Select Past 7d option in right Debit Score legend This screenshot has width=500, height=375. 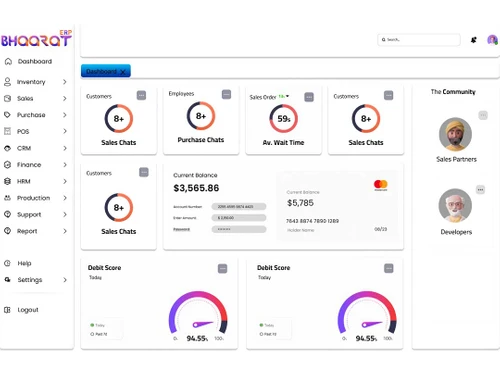(x=268, y=334)
